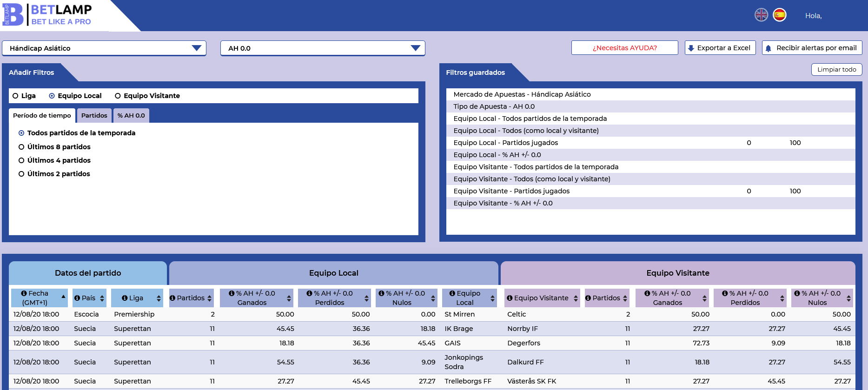Image resolution: width=868 pixels, height=390 pixels.
Task: Open the Hándicap Asiático market dropdown
Action: (x=104, y=48)
